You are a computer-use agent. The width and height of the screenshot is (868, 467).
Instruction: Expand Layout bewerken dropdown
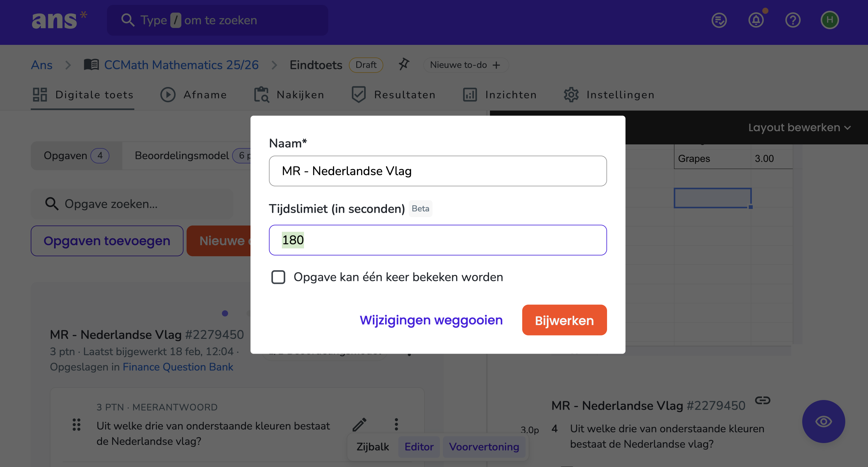coord(799,127)
